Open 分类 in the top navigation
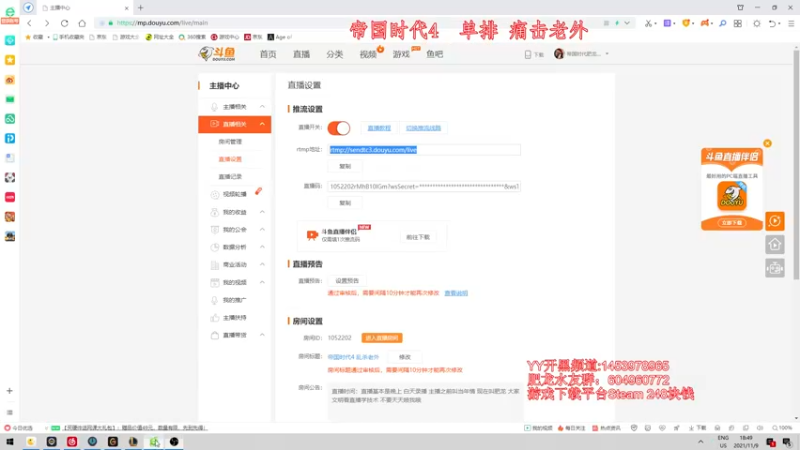This screenshot has height=450, width=800. (335, 54)
